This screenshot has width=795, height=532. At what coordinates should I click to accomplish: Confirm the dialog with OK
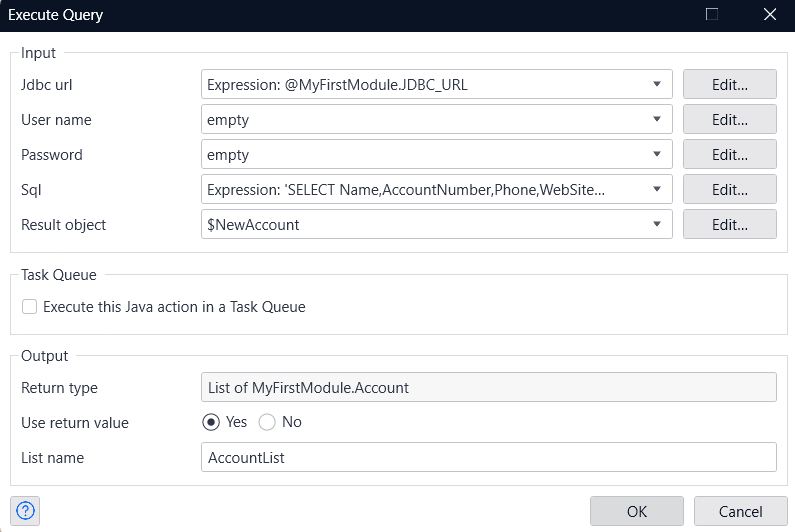point(636,511)
